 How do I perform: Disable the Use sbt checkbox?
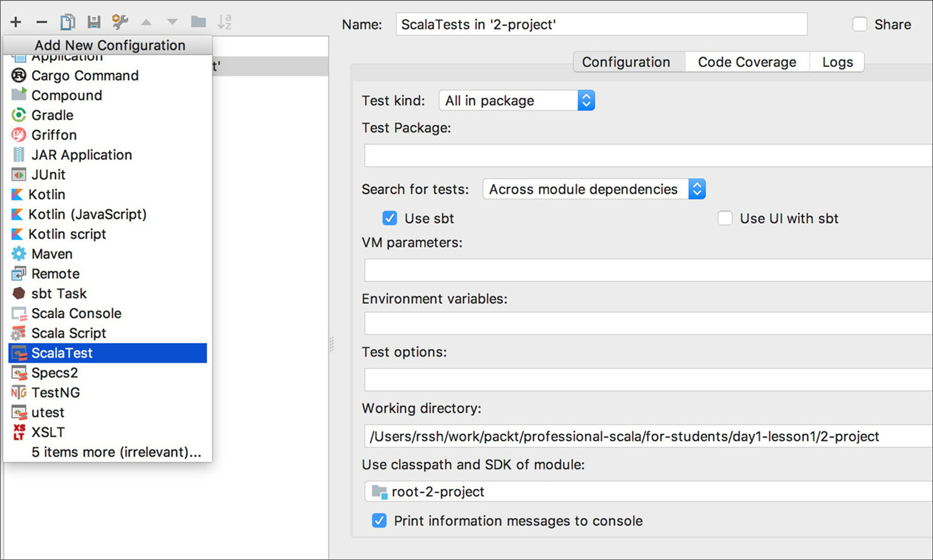390,218
